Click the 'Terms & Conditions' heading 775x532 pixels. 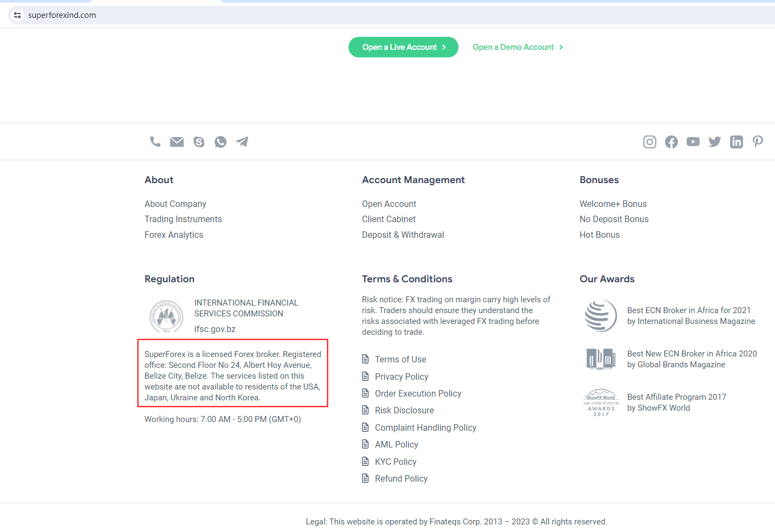(407, 279)
